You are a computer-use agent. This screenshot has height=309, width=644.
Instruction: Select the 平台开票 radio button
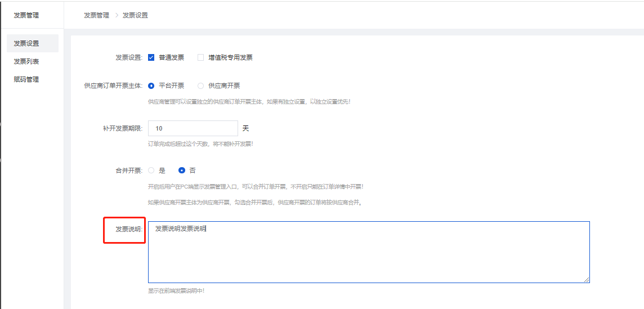151,86
